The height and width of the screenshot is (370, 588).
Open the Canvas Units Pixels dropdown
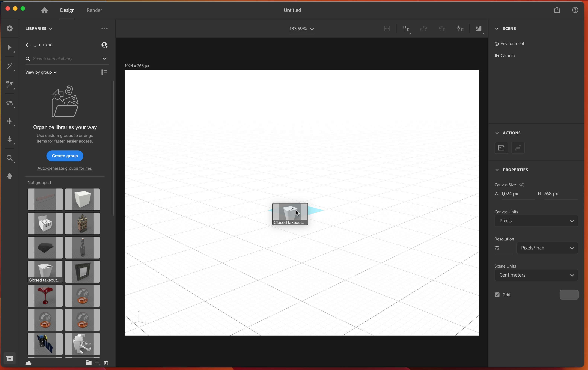pos(536,221)
